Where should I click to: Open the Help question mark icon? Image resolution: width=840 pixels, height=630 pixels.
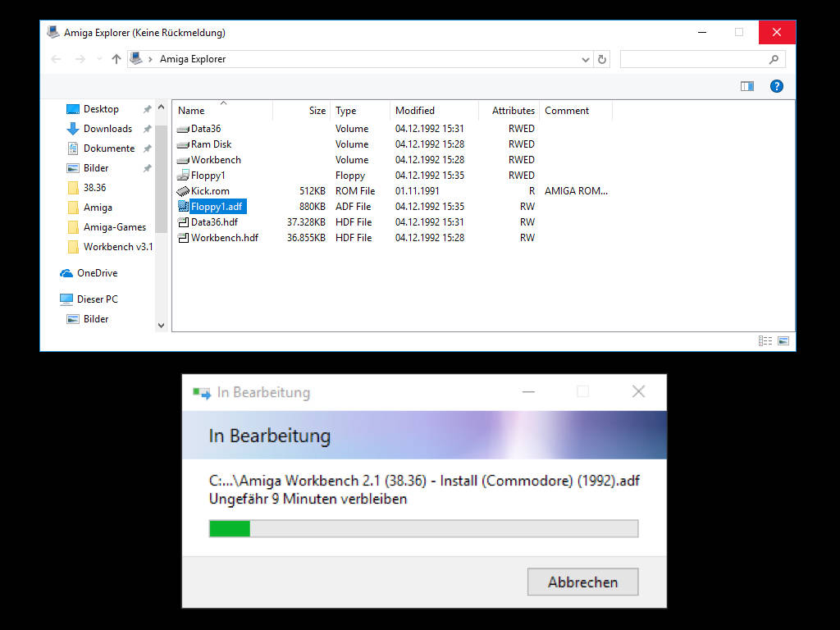coord(776,86)
